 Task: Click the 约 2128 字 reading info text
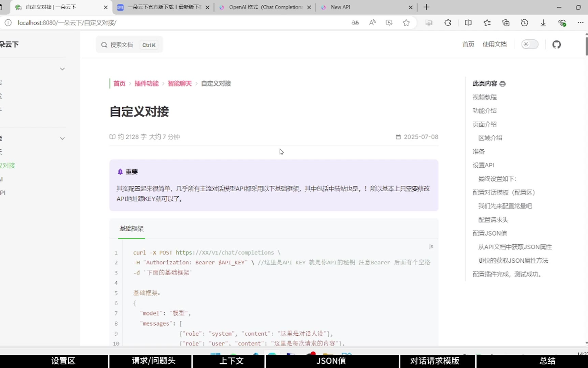pos(132,137)
